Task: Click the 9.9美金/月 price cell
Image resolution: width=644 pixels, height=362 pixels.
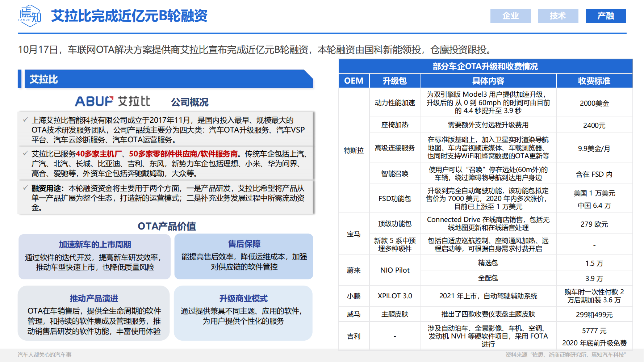Action: (594, 148)
